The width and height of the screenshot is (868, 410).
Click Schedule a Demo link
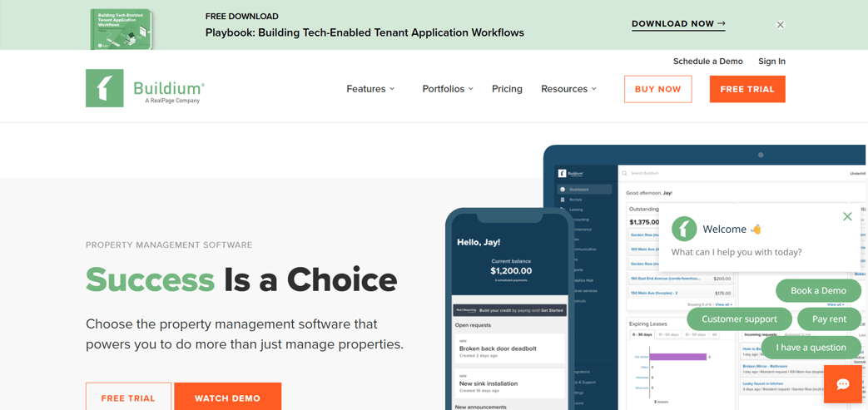point(707,62)
